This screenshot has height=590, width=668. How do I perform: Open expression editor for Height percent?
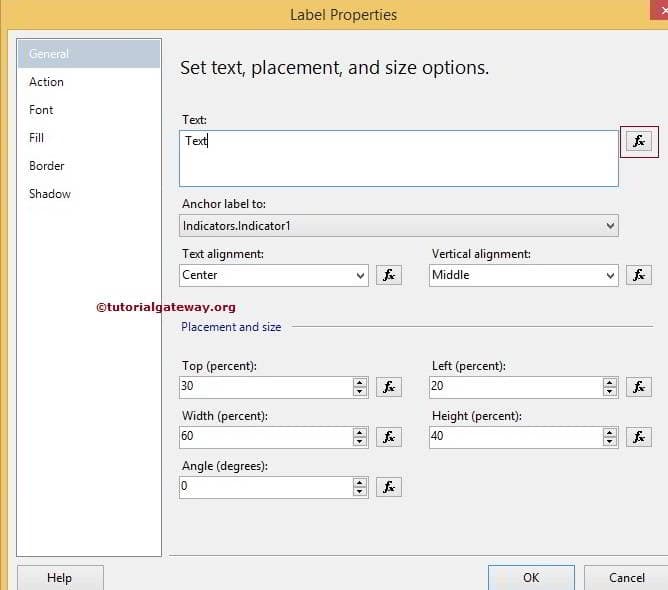click(x=639, y=437)
